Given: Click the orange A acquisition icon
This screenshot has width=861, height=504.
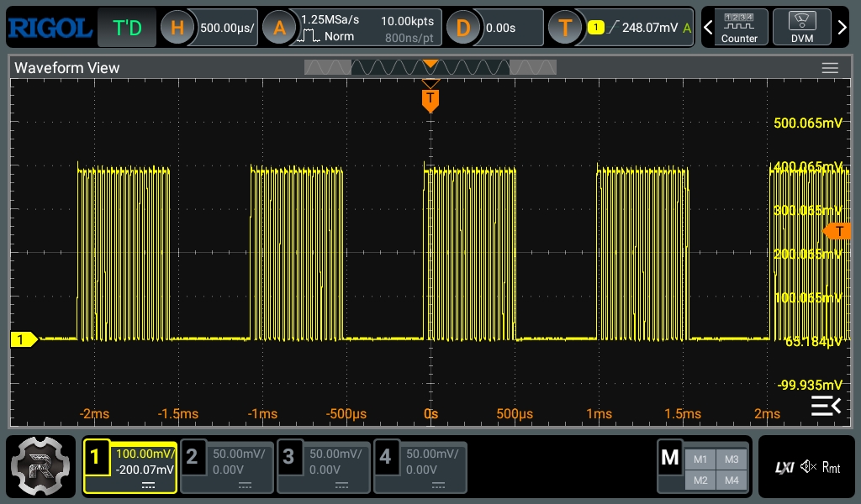Looking at the screenshot, I should coord(279,28).
